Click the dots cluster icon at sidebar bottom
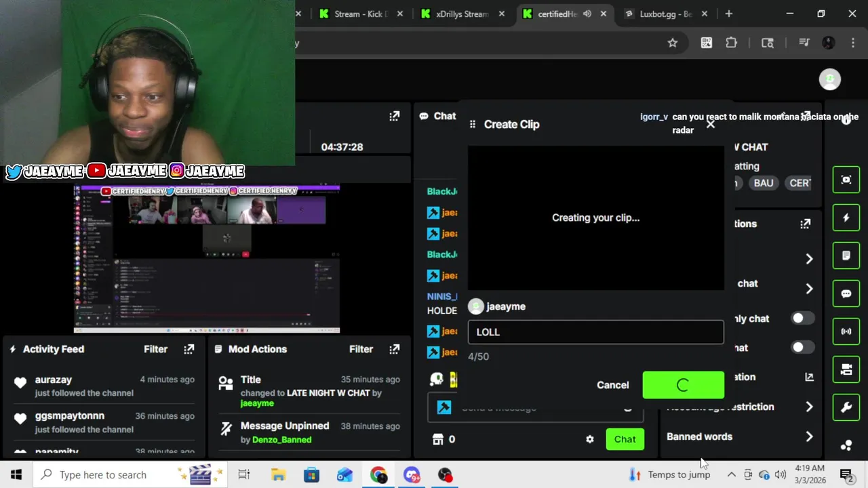868x488 pixels. pyautogui.click(x=846, y=445)
